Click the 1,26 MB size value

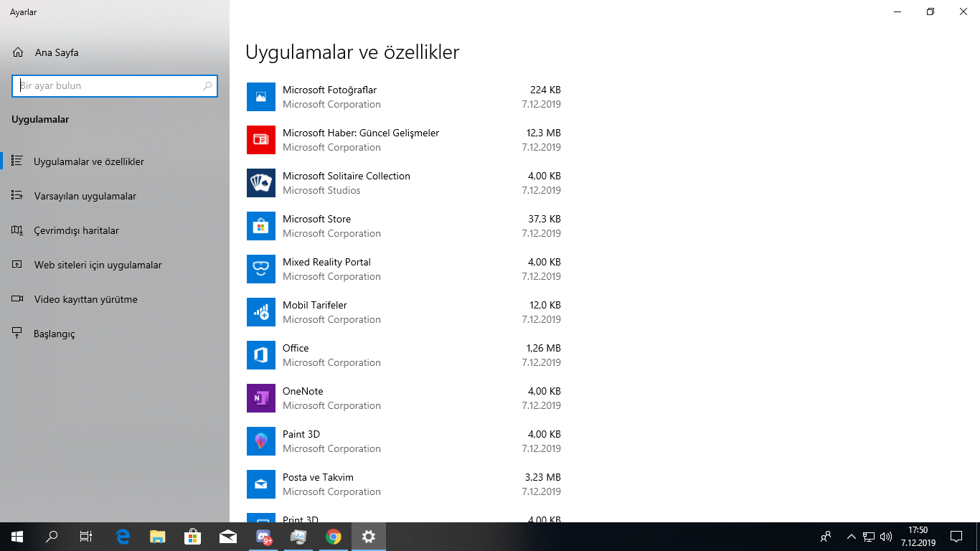point(543,348)
